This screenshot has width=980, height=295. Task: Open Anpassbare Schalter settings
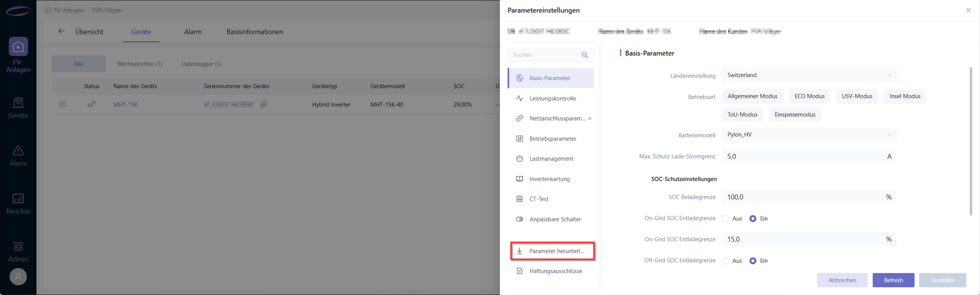point(551,219)
